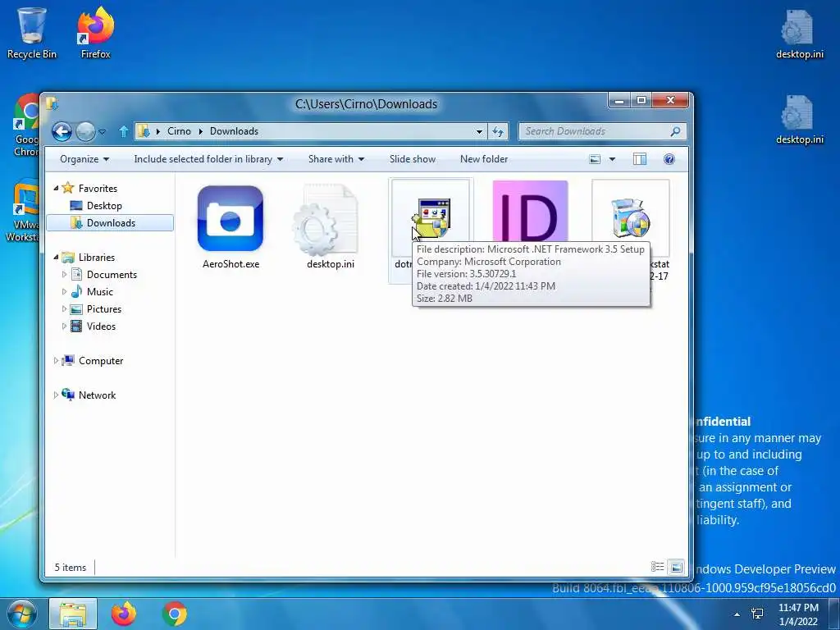840x630 pixels.
Task: Click the Search Downloads field
Action: click(x=595, y=131)
